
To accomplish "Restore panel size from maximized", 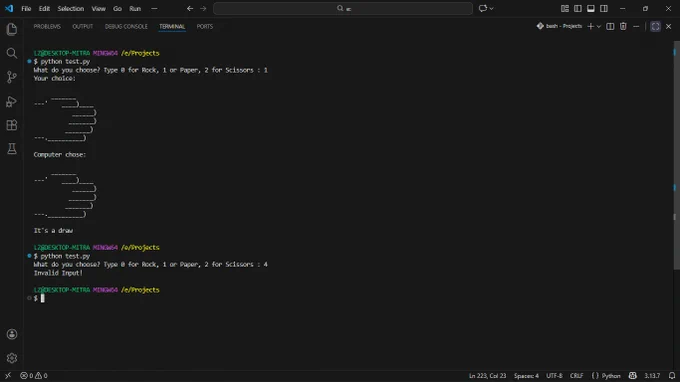I will click(655, 26).
